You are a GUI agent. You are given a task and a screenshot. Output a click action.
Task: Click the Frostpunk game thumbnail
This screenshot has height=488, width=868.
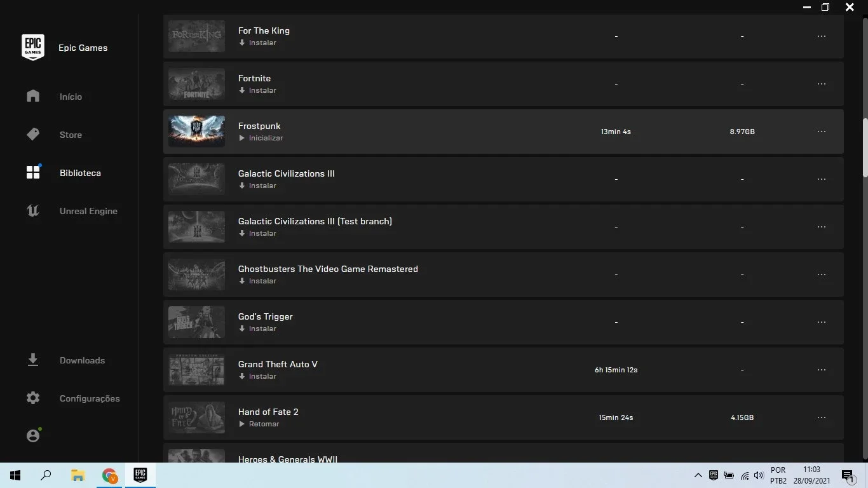click(196, 132)
